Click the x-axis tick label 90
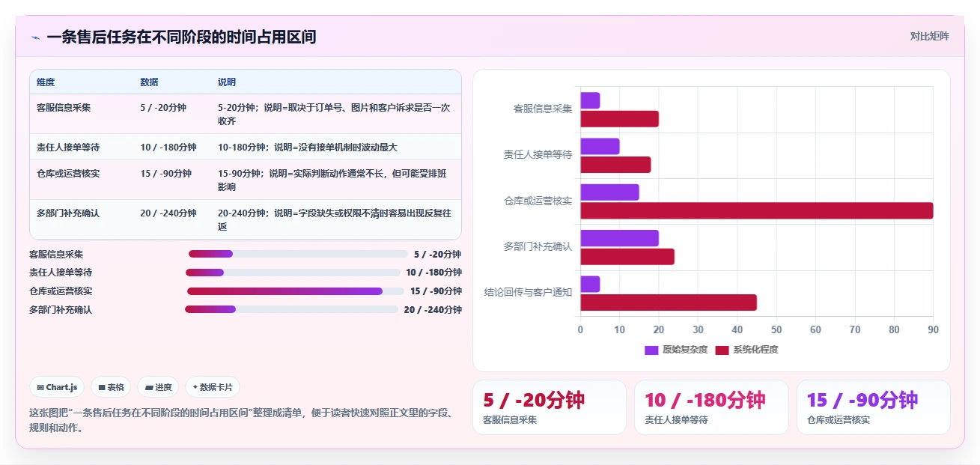This screenshot has width=980, height=465. (x=933, y=329)
